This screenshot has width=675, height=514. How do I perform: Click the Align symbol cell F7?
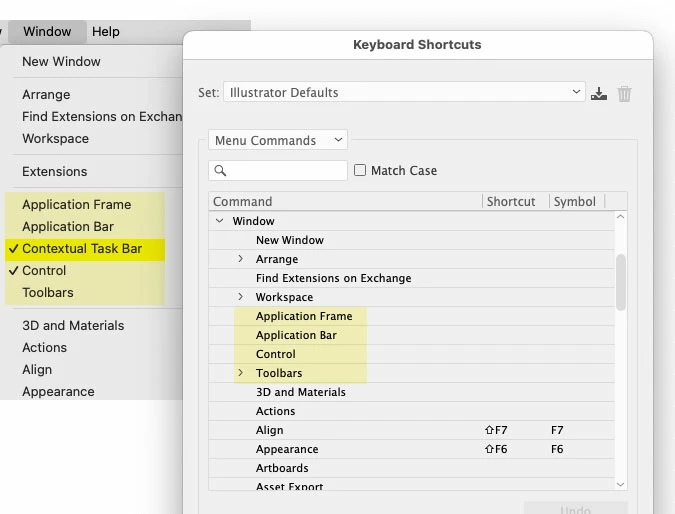557,430
